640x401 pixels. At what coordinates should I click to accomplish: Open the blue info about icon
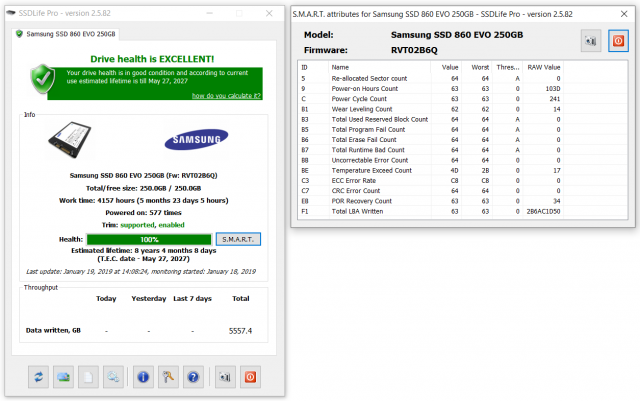click(x=142, y=376)
